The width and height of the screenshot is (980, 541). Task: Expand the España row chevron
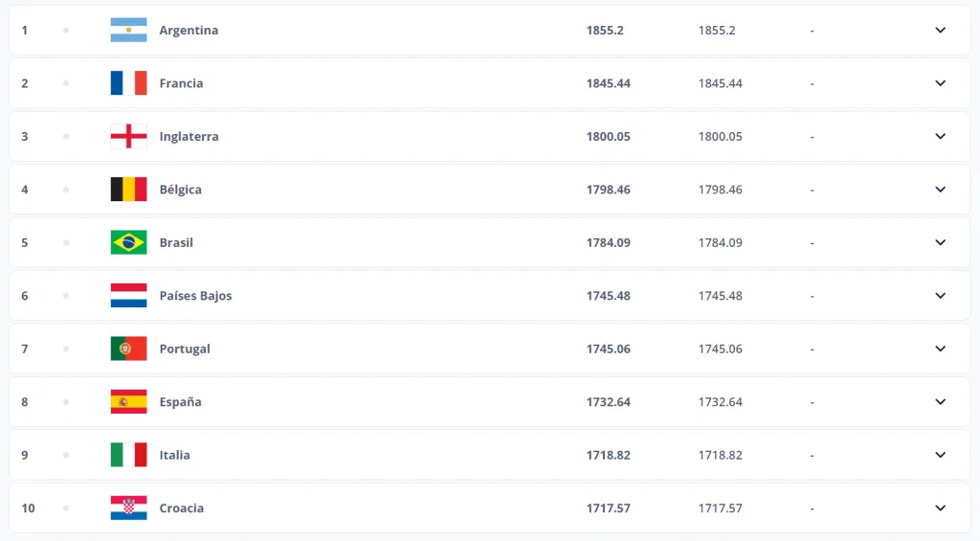coord(940,402)
